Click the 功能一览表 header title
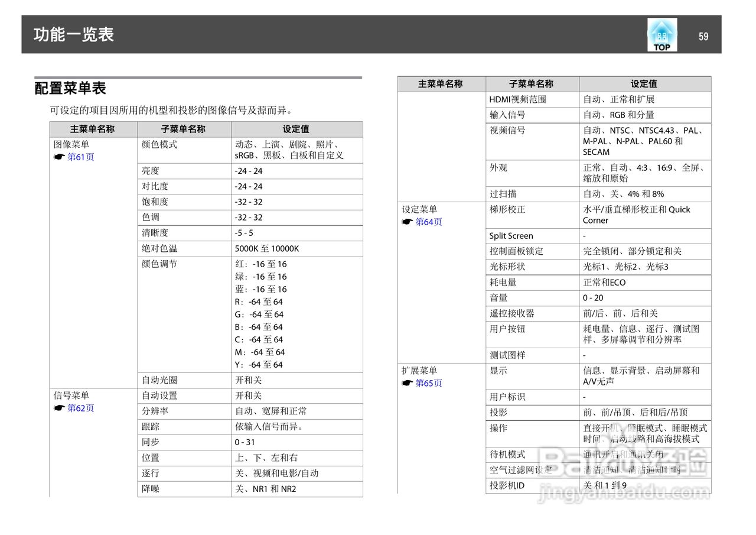756x535 pixels. tap(74, 34)
